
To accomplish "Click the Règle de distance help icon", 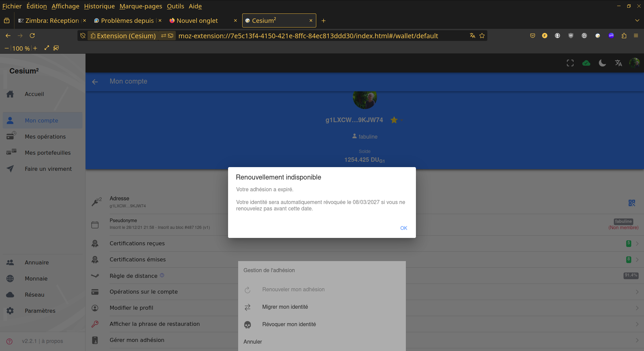I will 162,275.
